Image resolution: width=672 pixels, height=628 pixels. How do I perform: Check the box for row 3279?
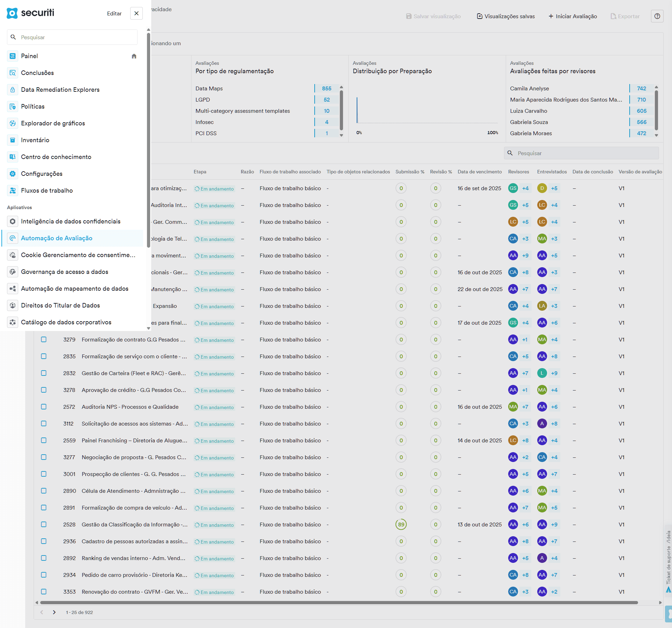44,339
